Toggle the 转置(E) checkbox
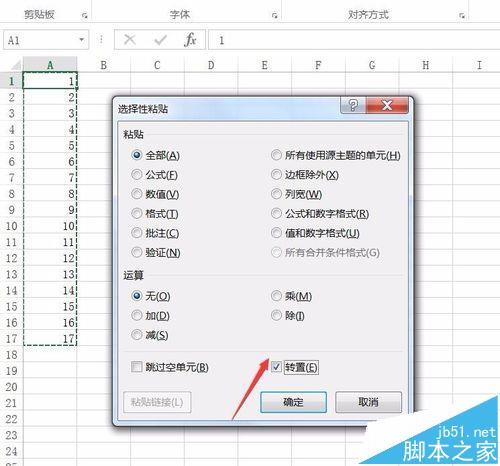The height and width of the screenshot is (466, 500). 276,367
